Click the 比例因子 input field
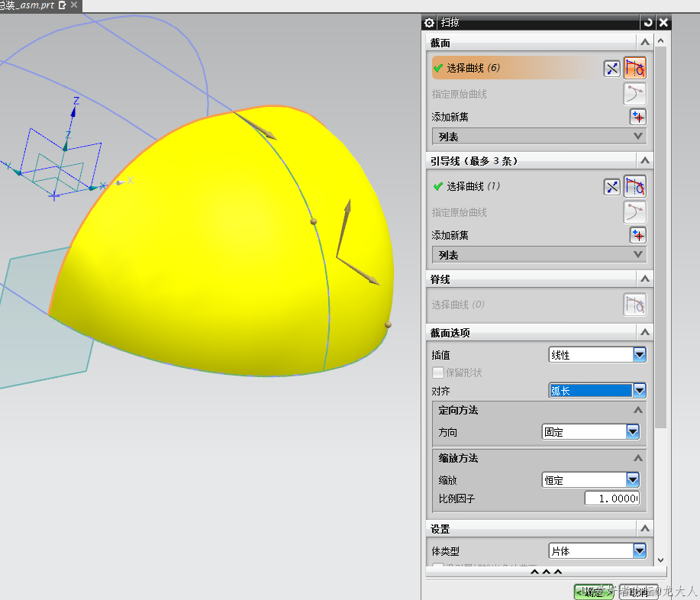The width and height of the screenshot is (700, 600). pyautogui.click(x=611, y=498)
